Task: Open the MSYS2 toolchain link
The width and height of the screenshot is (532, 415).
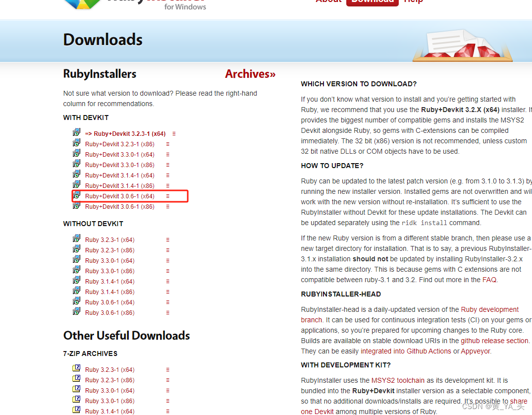Action: 398,380
